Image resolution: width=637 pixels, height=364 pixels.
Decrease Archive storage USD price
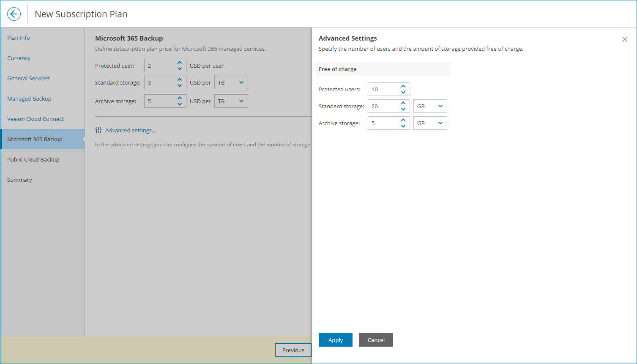pos(180,104)
